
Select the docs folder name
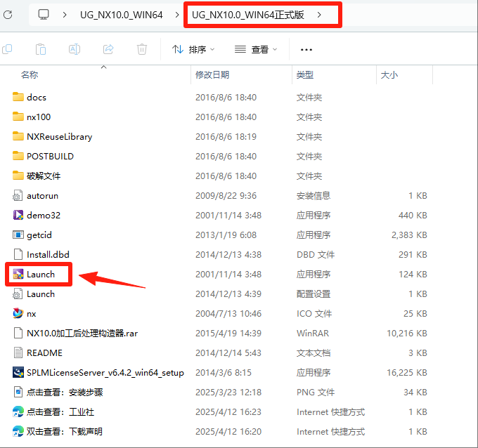click(37, 97)
